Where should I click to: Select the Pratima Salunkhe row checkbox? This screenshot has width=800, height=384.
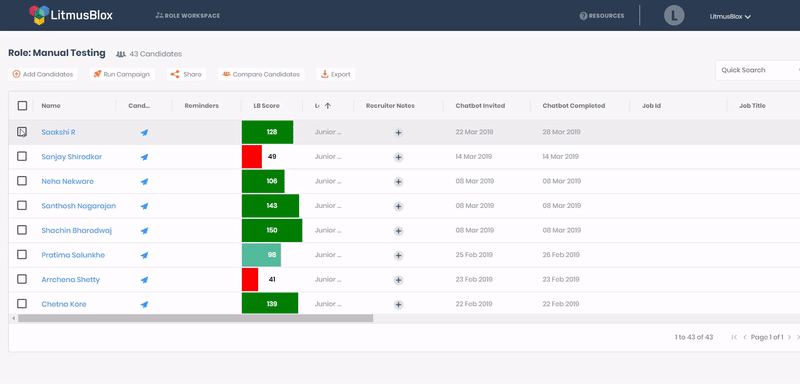point(22,254)
